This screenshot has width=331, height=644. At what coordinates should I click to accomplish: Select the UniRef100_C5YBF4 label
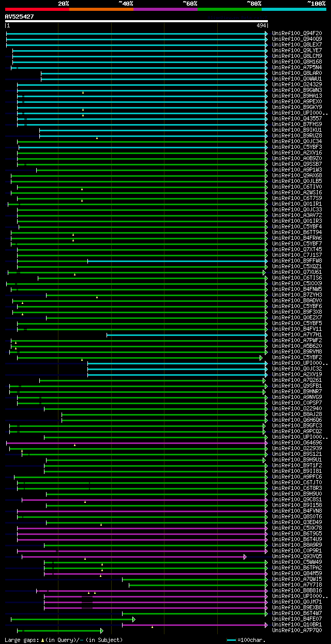coord(297,226)
